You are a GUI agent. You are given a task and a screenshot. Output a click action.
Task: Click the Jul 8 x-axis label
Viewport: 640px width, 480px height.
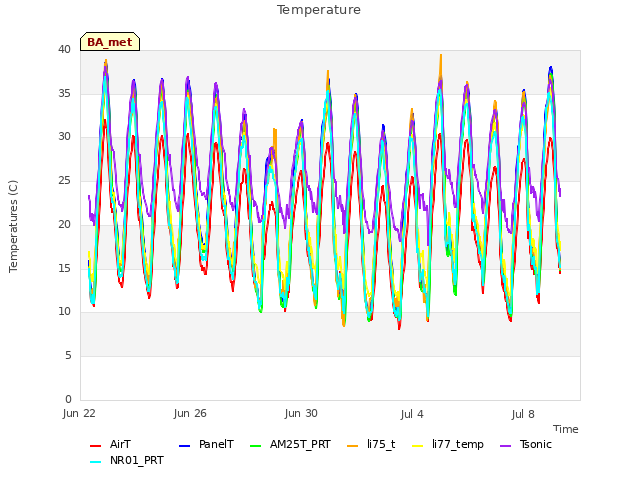click(x=523, y=414)
